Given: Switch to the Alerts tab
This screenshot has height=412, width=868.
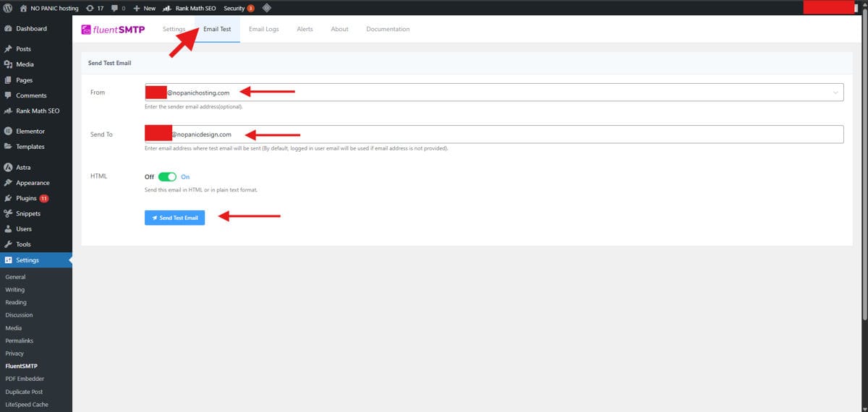Looking at the screenshot, I should (x=305, y=29).
